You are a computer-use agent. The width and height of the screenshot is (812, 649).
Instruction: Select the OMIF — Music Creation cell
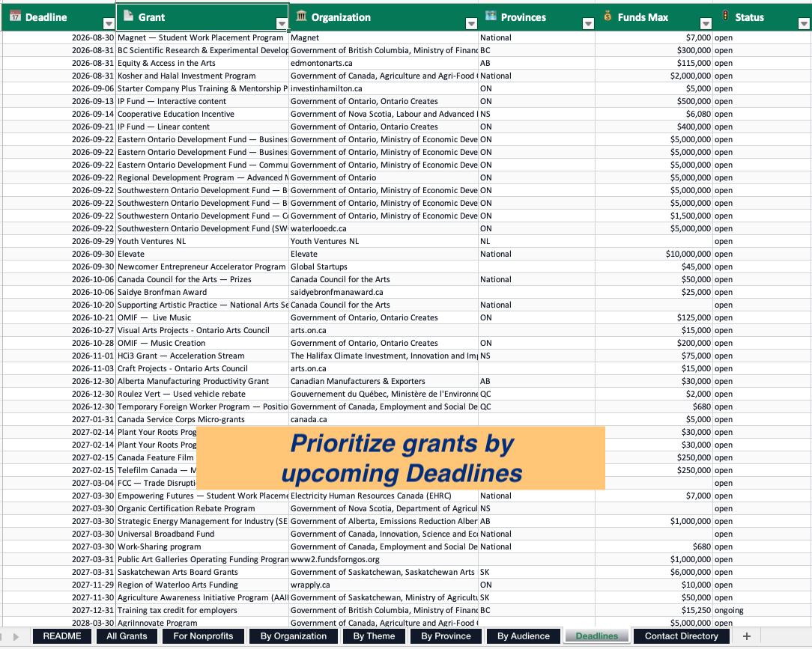coord(202,343)
